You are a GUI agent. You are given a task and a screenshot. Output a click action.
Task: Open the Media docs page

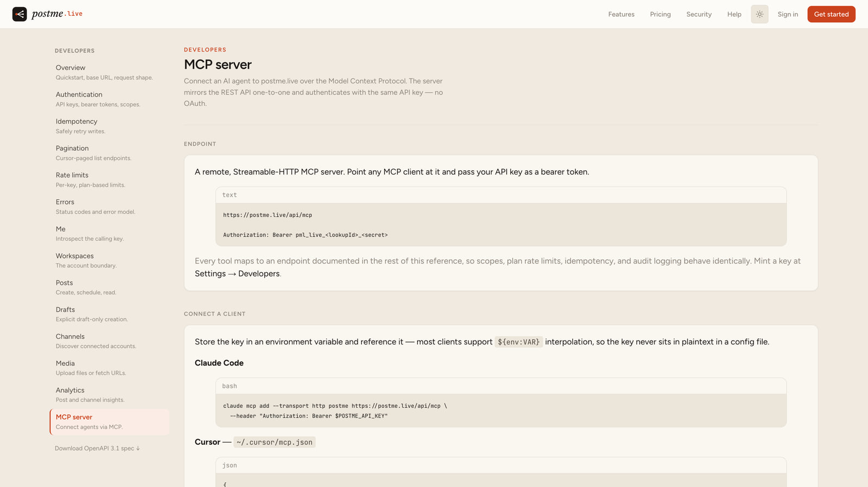(109, 368)
